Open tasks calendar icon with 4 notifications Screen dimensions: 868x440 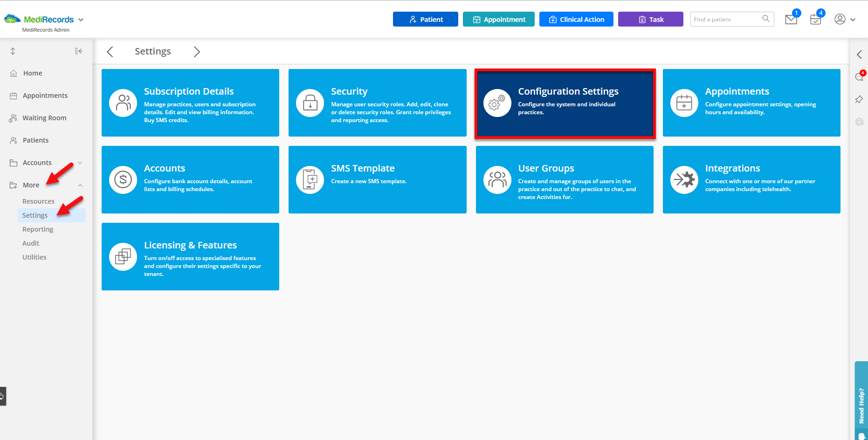(x=815, y=19)
